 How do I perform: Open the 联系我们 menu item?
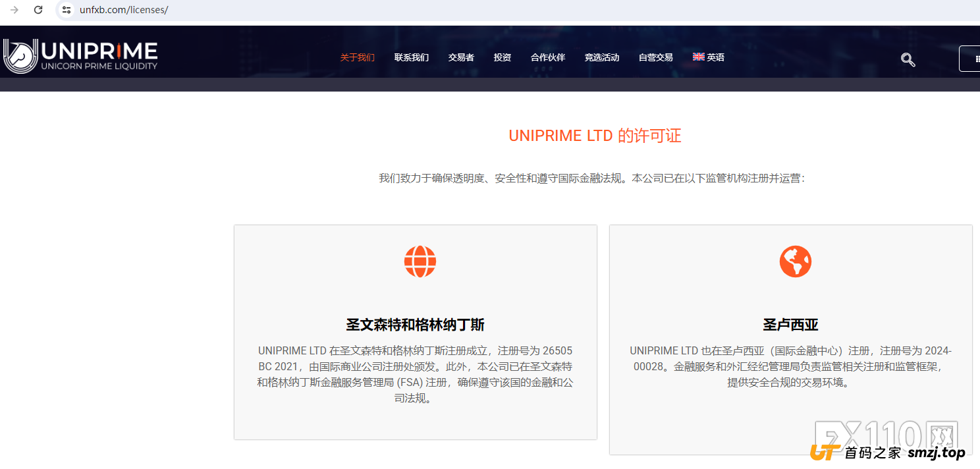412,57
